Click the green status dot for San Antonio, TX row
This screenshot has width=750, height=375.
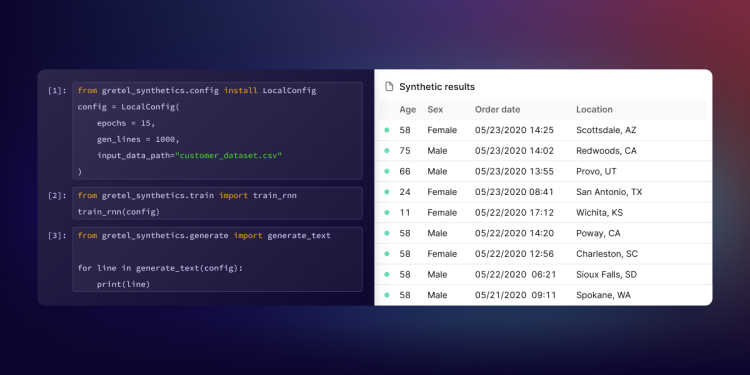tap(387, 192)
